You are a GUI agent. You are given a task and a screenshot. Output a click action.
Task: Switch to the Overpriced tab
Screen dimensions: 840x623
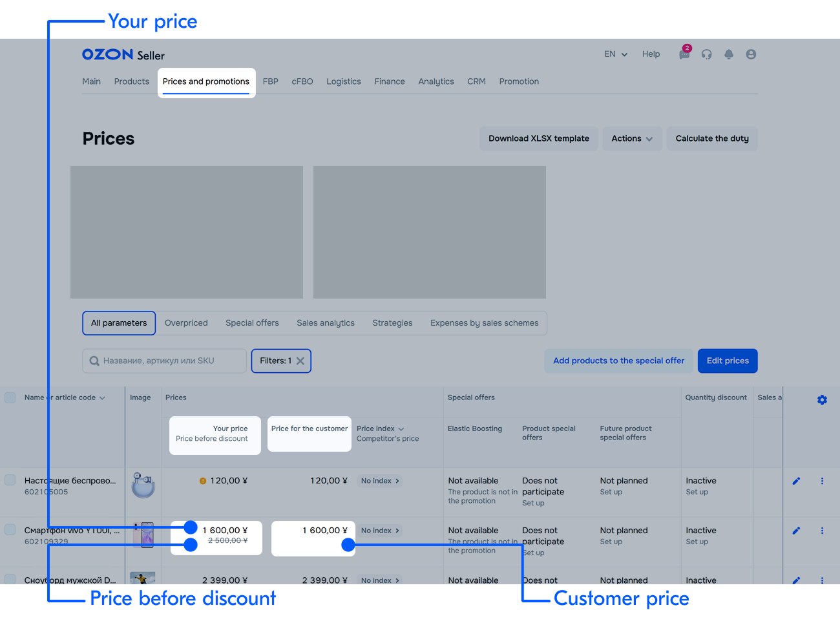[x=186, y=323]
